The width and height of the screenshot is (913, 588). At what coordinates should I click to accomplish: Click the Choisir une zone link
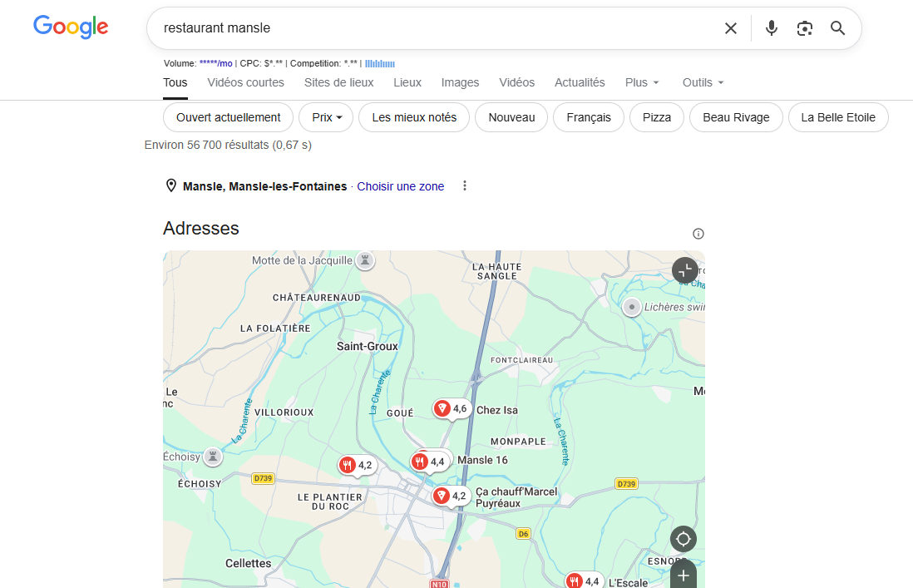click(401, 186)
